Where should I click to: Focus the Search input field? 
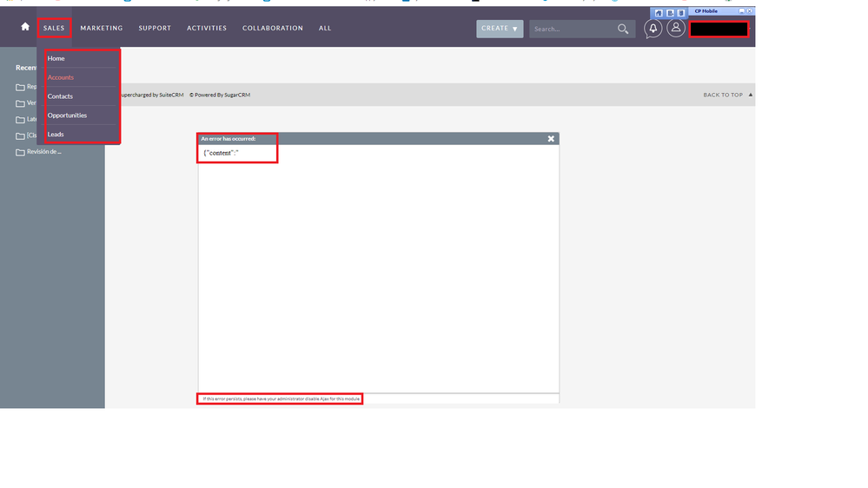(x=572, y=29)
